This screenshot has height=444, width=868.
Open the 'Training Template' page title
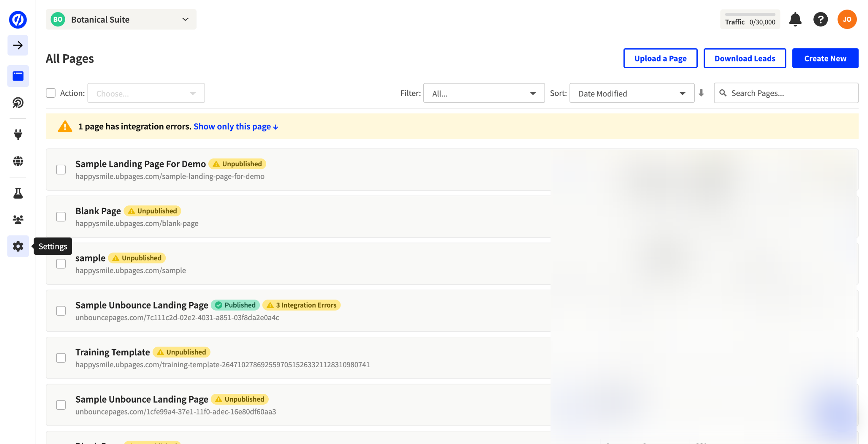(x=112, y=352)
